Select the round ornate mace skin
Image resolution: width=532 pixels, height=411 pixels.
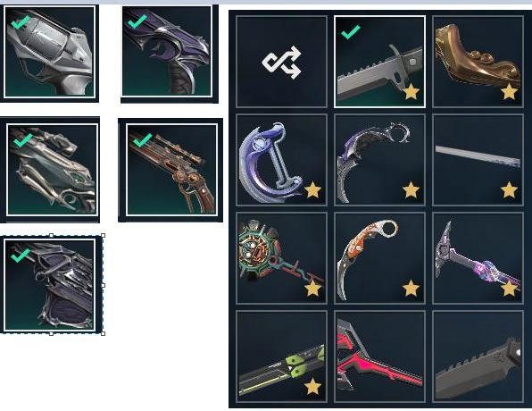(x=281, y=258)
